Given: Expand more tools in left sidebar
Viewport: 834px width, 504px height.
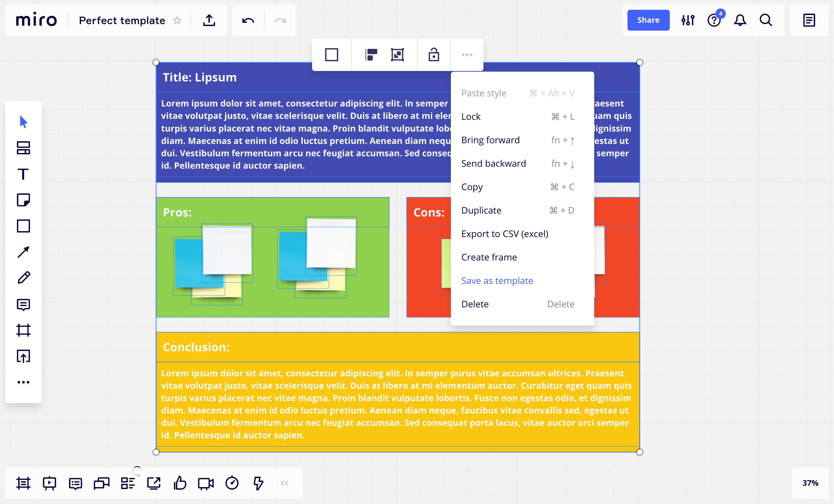Looking at the screenshot, I should click(23, 382).
